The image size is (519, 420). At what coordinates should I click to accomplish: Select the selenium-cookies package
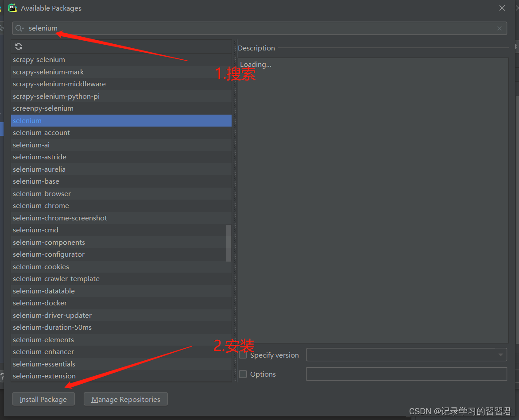pyautogui.click(x=121, y=266)
